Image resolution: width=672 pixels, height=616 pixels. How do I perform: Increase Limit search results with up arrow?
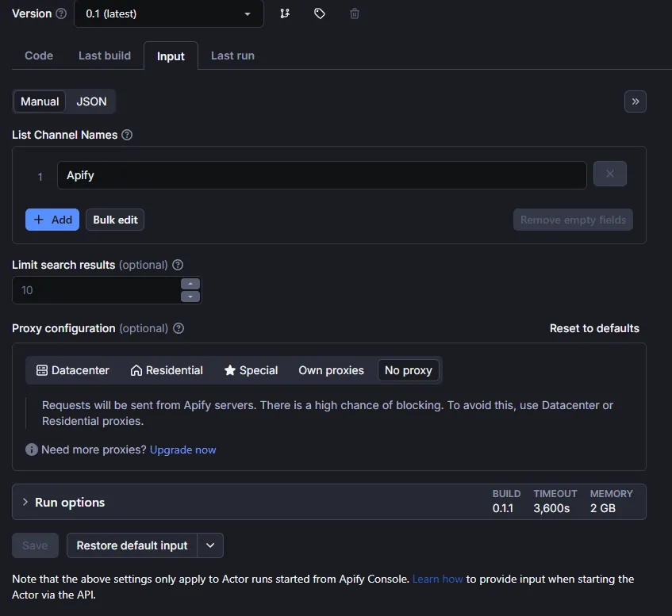190,284
